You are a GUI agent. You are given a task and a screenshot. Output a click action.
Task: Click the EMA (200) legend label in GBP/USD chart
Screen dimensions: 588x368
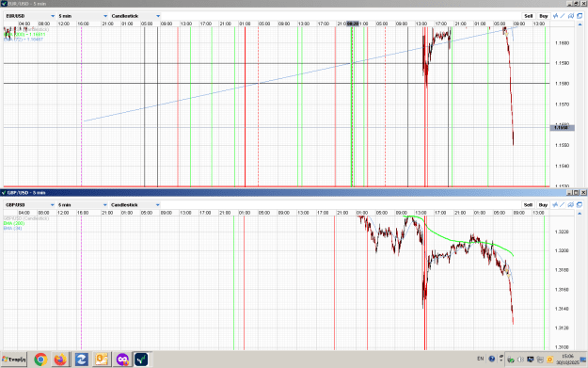point(14,223)
